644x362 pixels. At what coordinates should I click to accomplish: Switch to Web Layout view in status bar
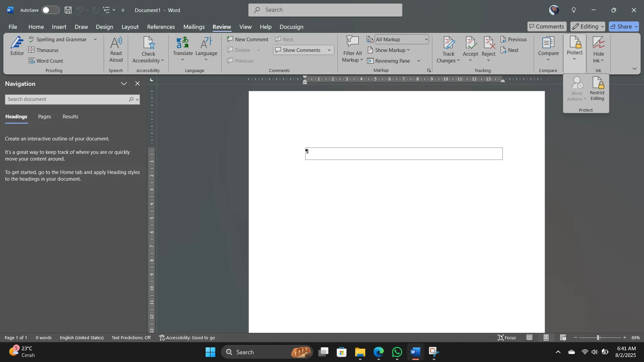(x=563, y=338)
